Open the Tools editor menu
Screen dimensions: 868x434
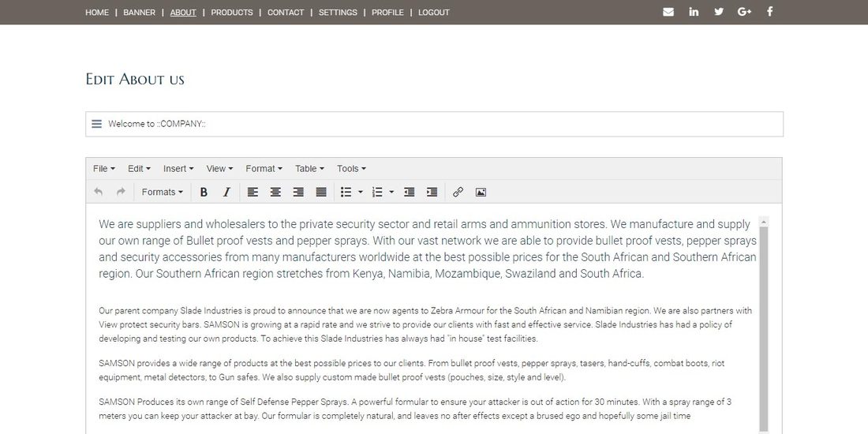[x=351, y=169]
